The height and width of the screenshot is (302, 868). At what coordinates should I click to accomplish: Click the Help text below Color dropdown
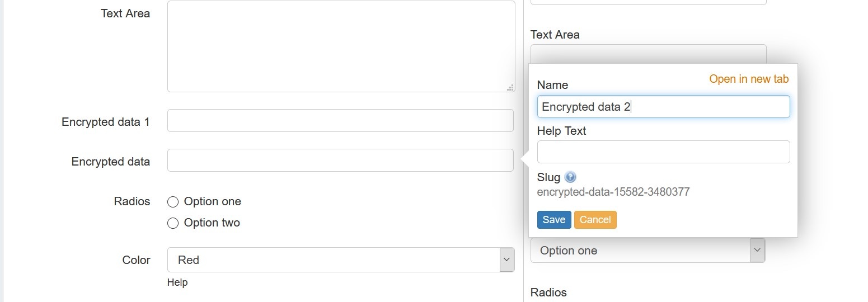coord(177,282)
